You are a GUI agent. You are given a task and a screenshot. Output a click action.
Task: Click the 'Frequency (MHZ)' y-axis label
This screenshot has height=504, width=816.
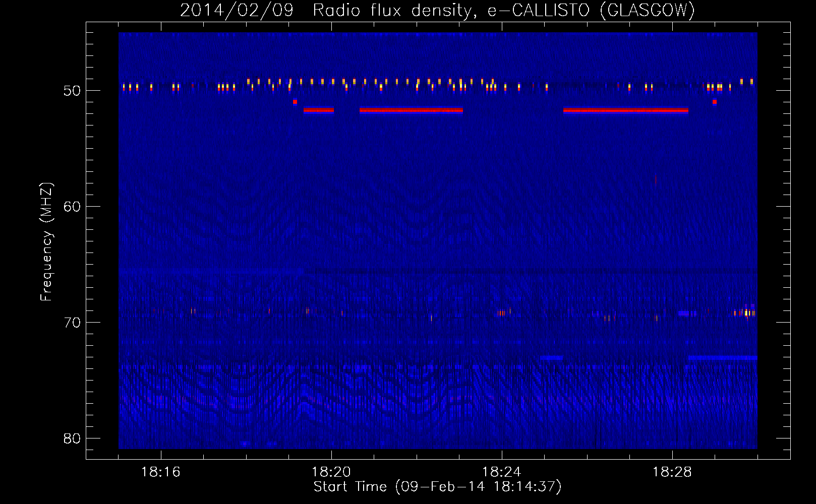[46, 242]
